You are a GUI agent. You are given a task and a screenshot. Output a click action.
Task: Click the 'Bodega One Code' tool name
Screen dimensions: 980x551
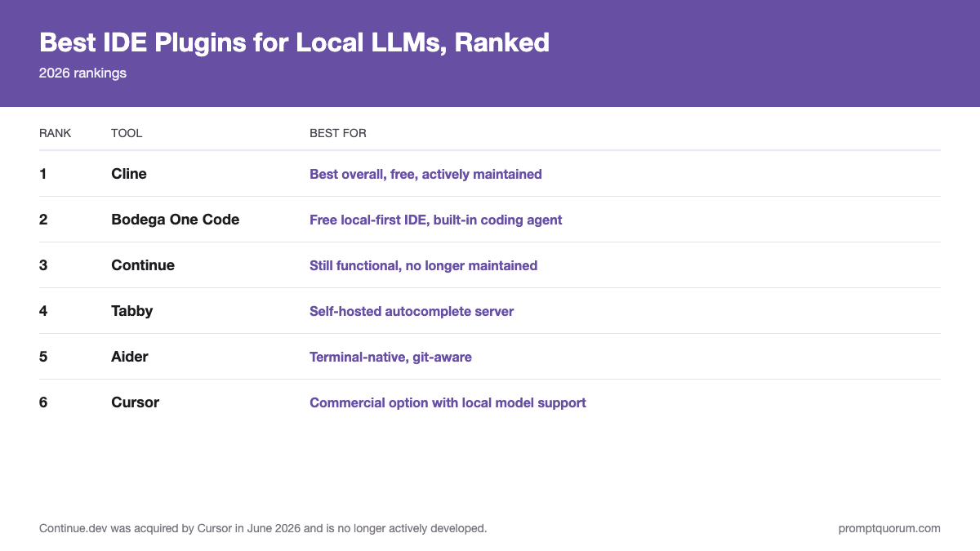176,220
